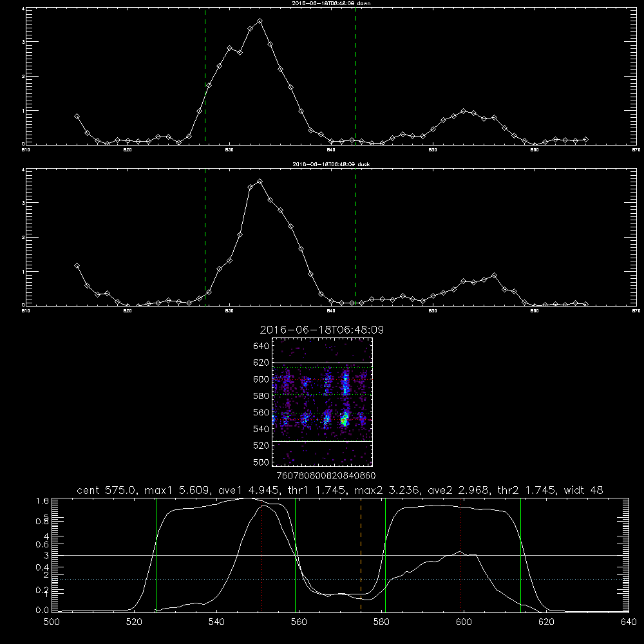This screenshot has height=644, width=644.
Task: Click the left green dashed line in dusk plot
Action: [x=205, y=237]
